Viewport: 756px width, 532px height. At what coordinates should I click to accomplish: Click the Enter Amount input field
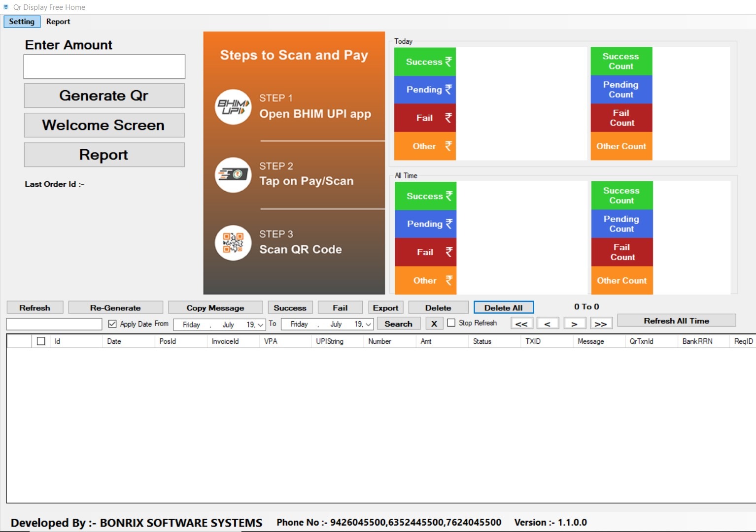104,66
